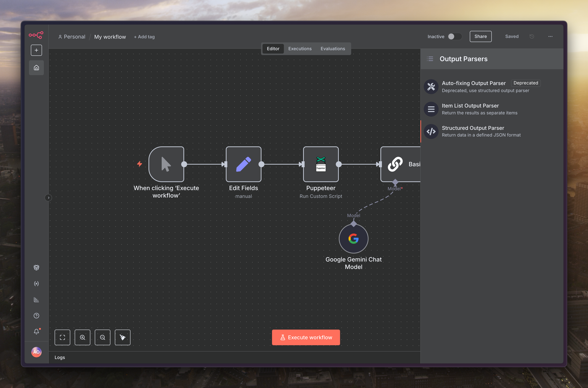Expand the Logs panel
The width and height of the screenshot is (588, 388).
tap(60, 357)
